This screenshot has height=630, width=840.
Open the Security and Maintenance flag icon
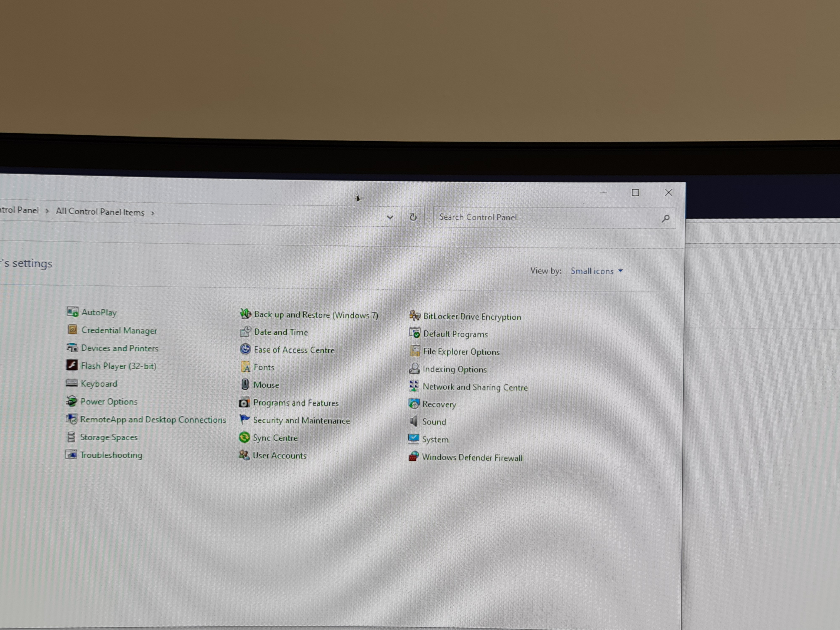tap(245, 420)
